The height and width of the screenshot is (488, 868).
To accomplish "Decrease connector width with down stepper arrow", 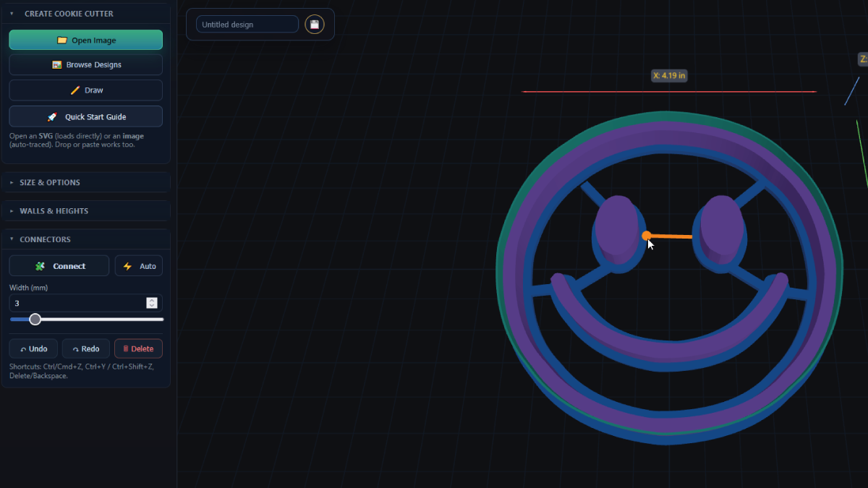I will coord(152,306).
